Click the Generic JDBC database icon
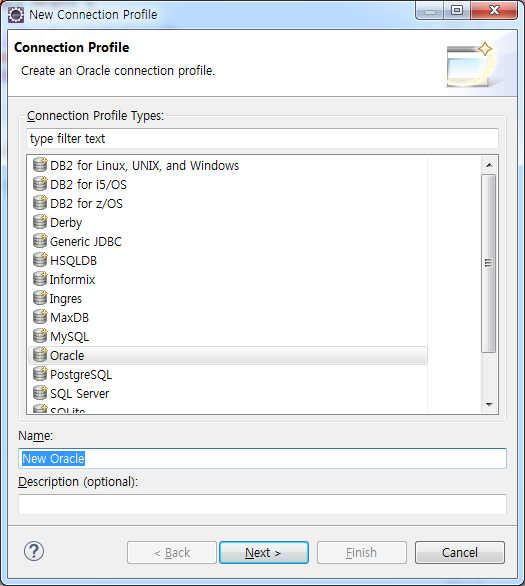The width and height of the screenshot is (525, 586). click(x=40, y=241)
